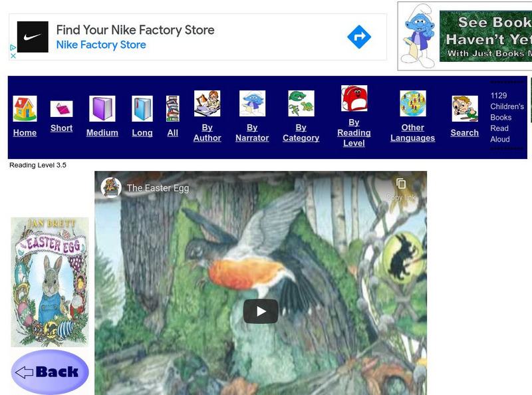Image resolution: width=532 pixels, height=395 pixels.
Task: Click the By Narrator smurf icon
Action: coord(252,103)
